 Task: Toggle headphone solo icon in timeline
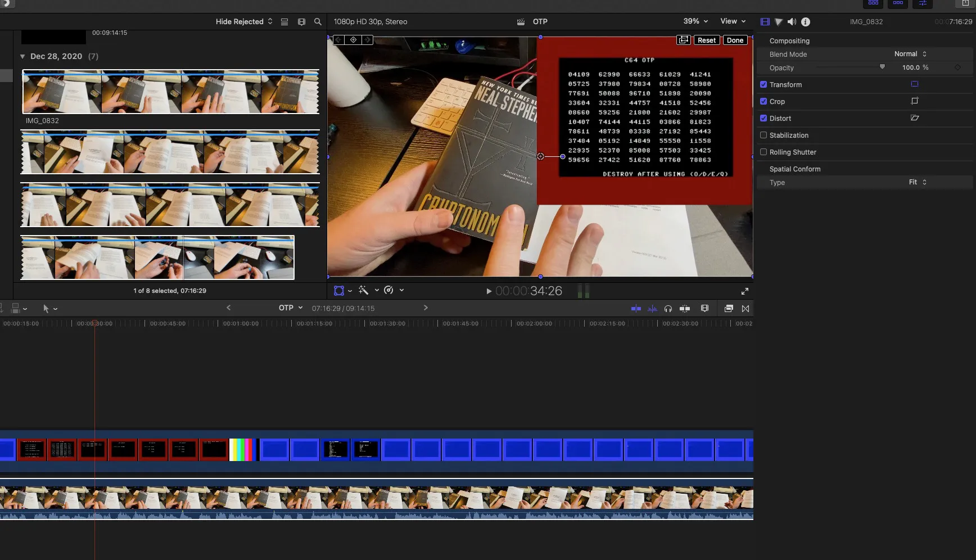(668, 309)
